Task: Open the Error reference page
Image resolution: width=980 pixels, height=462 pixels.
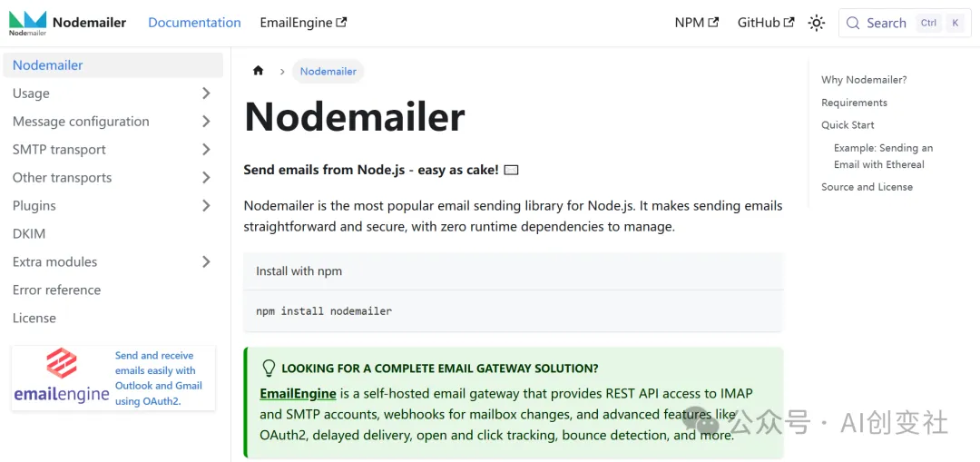Action: point(56,290)
